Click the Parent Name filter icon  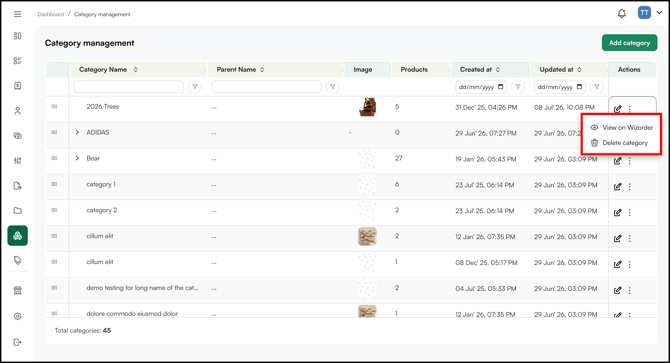tap(332, 87)
